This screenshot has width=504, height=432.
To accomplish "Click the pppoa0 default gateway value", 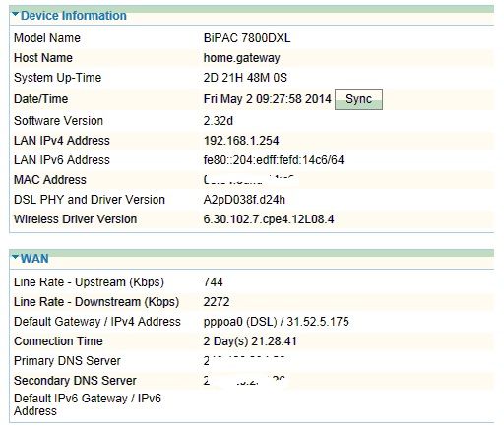I will click(276, 322).
